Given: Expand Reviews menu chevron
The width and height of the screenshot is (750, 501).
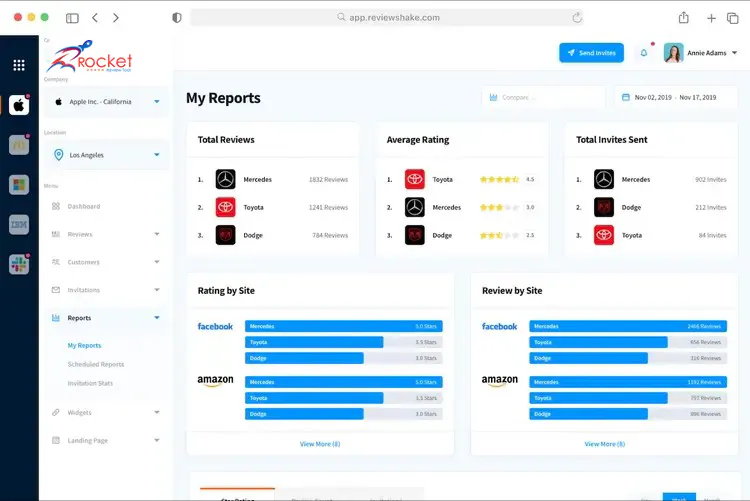Looking at the screenshot, I should click(157, 234).
